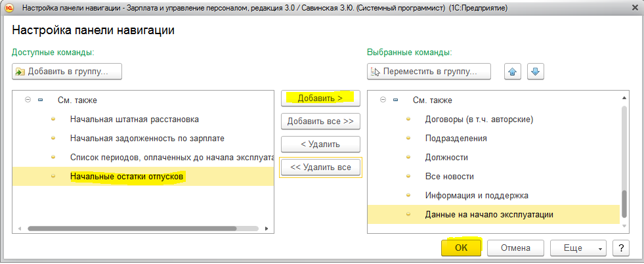Collapse the right 'См. также' group
Screen dimensions: 644x264
coord(383,100)
